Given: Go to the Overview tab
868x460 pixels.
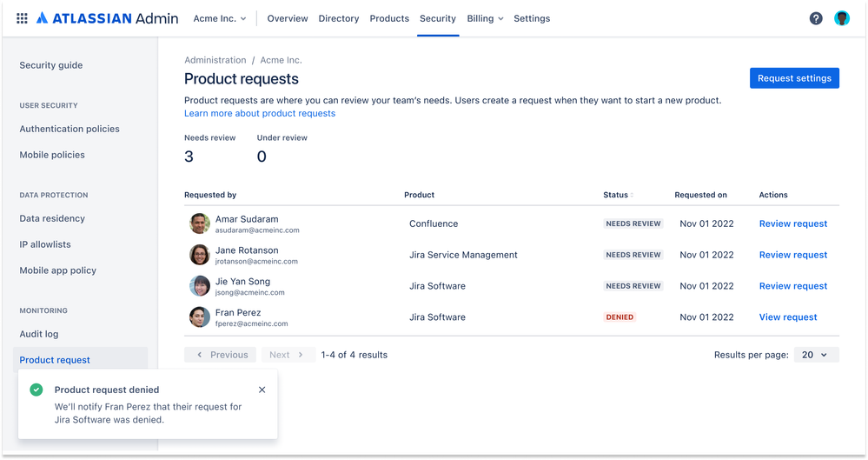Looking at the screenshot, I should (288, 18).
